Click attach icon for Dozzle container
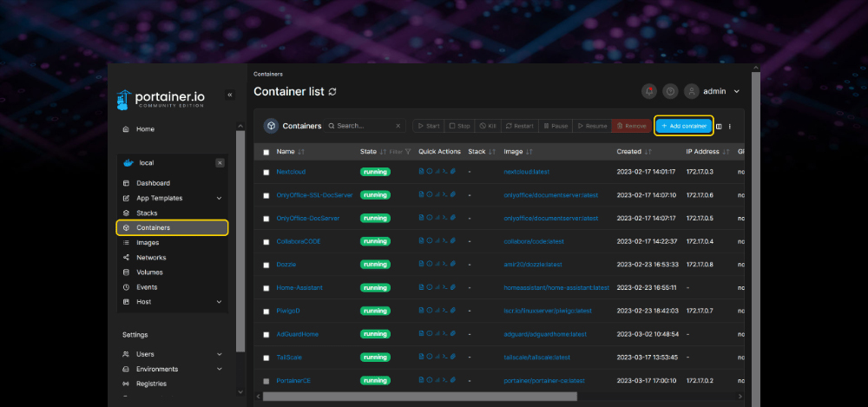Screen dimensions: 868x407 click(452, 264)
